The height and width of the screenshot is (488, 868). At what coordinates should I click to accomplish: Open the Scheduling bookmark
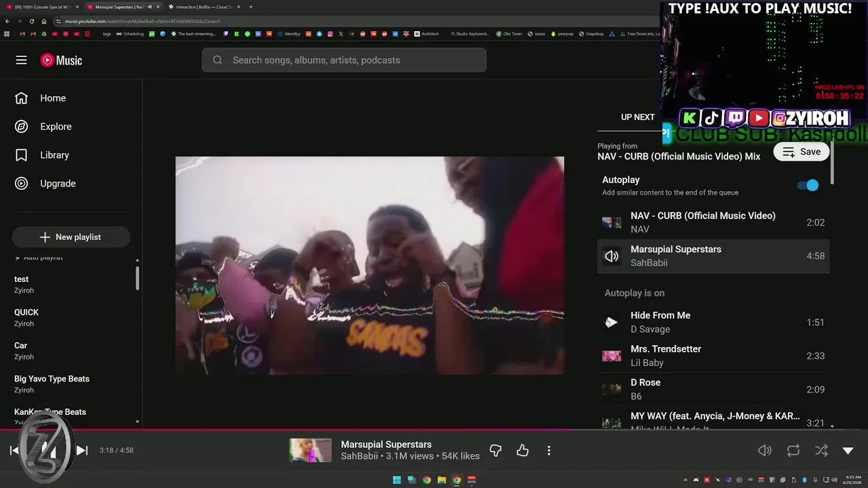pyautogui.click(x=130, y=34)
